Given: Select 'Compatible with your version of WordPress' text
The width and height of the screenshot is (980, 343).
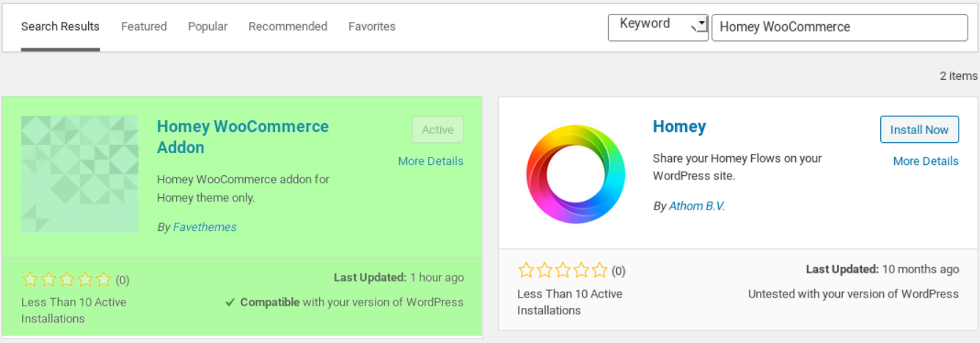Looking at the screenshot, I should pos(352,302).
